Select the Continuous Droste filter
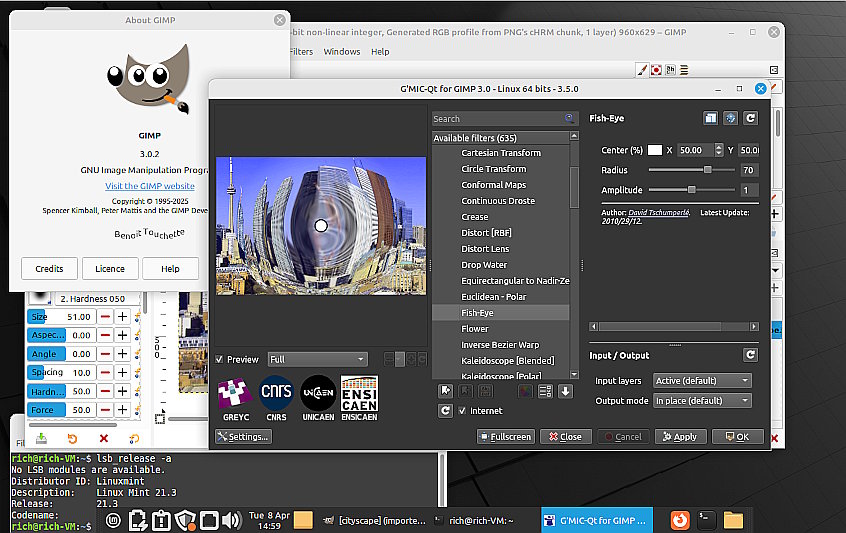 (x=498, y=201)
